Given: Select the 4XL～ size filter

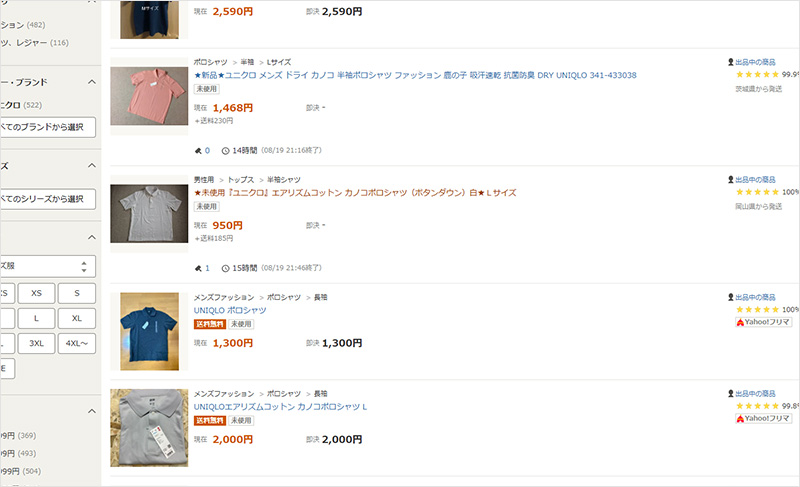Looking at the screenshot, I should (x=77, y=343).
